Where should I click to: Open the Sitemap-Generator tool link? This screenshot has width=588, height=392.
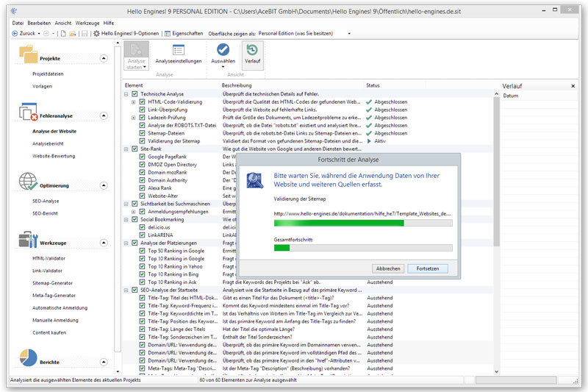pos(52,283)
